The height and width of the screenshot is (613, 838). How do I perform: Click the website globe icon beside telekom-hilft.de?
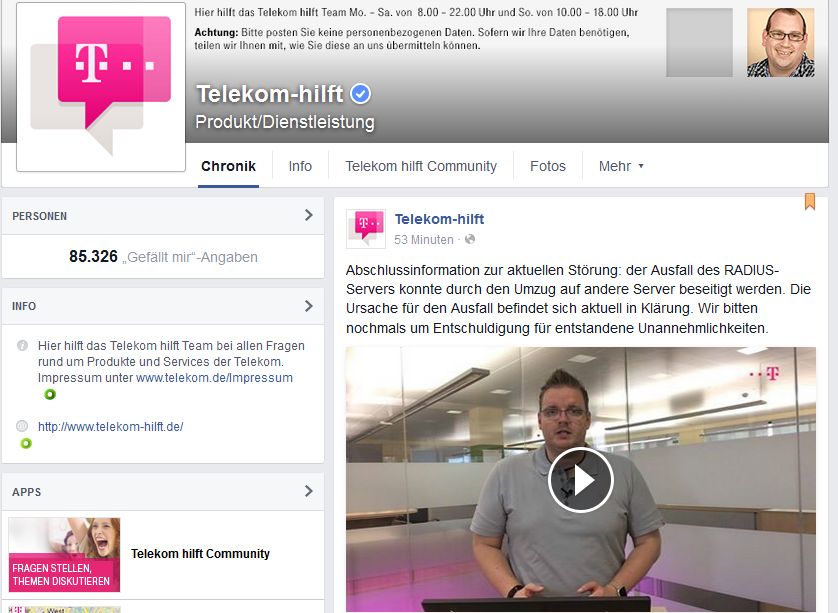[22, 426]
